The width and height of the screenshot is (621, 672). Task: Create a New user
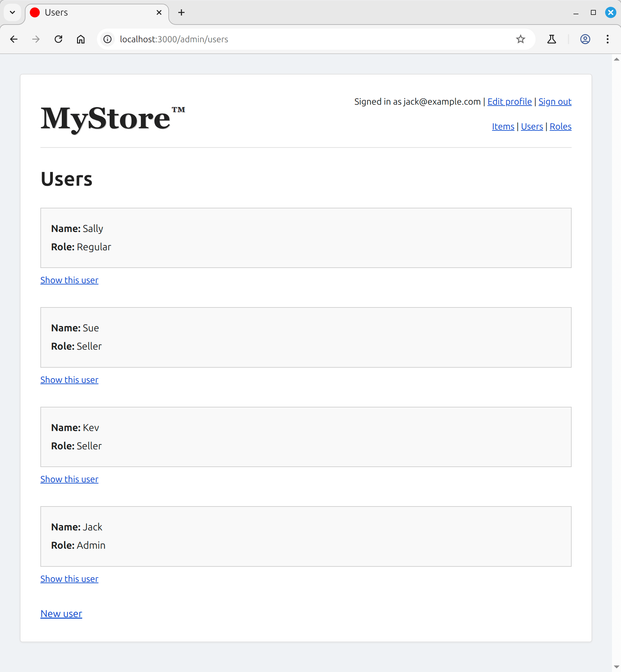click(x=61, y=614)
